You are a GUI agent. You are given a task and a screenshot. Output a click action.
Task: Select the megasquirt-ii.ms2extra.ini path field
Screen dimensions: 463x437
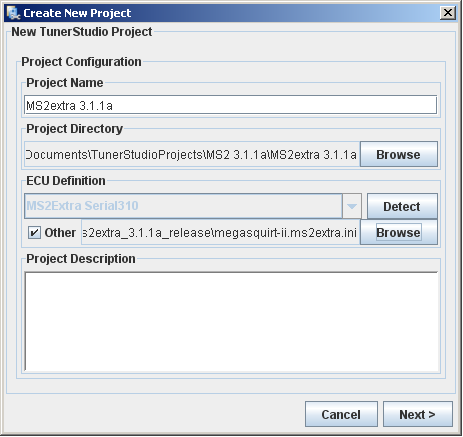coord(220,232)
